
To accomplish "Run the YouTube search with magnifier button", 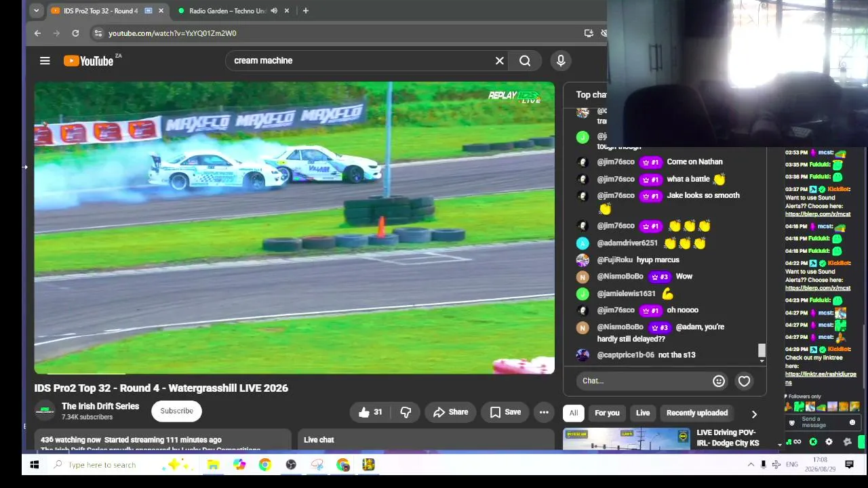I will 525,61.
